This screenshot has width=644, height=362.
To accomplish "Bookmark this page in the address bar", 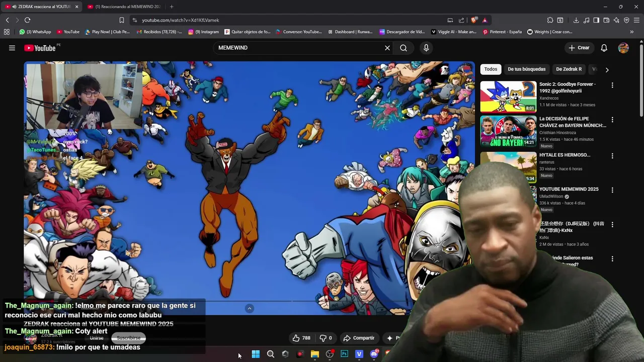I will [121, 20].
